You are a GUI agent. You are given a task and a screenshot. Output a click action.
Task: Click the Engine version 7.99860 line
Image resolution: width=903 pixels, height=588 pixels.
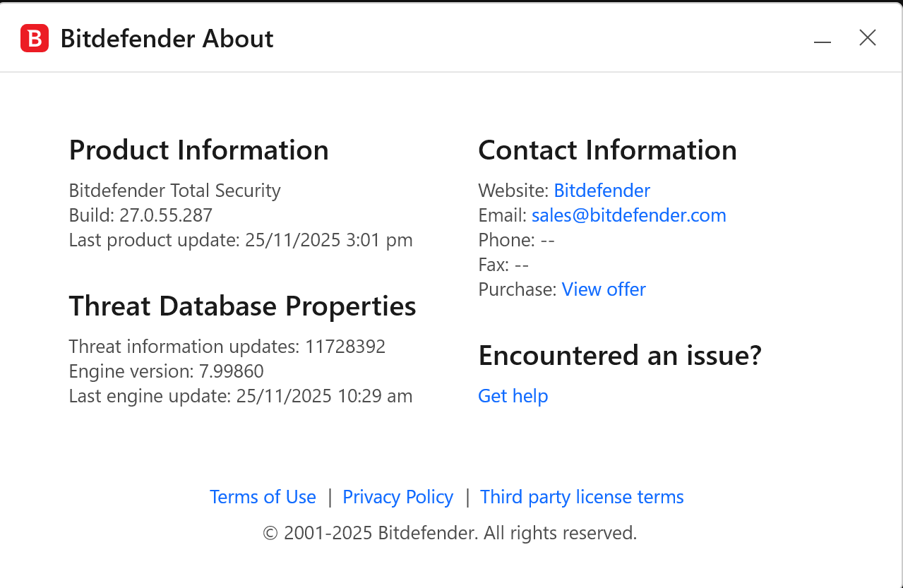tap(166, 371)
